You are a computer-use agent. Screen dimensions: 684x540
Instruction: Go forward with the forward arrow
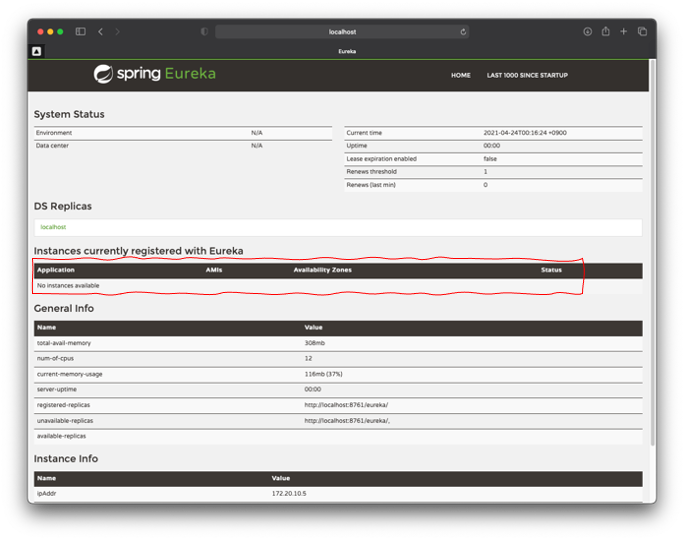(x=117, y=31)
